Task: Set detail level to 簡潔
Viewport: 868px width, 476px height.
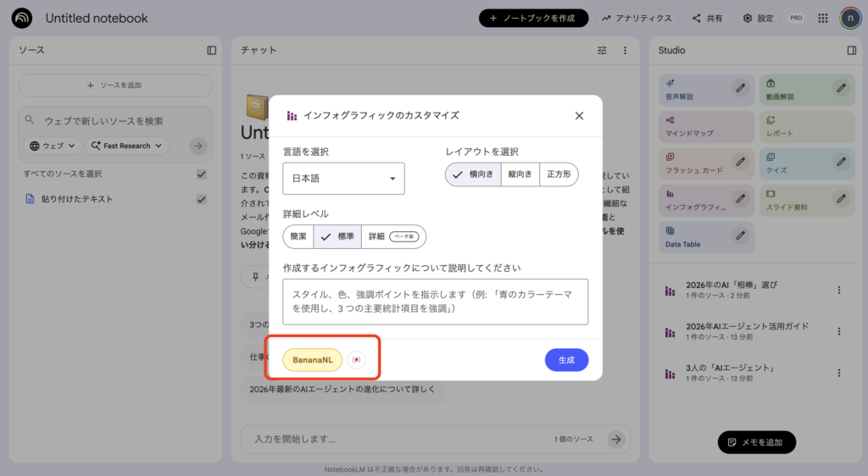Action: coord(298,236)
